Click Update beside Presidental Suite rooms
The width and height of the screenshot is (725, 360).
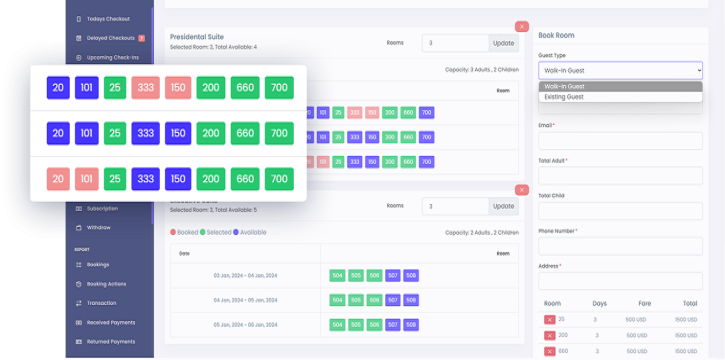[x=503, y=43]
